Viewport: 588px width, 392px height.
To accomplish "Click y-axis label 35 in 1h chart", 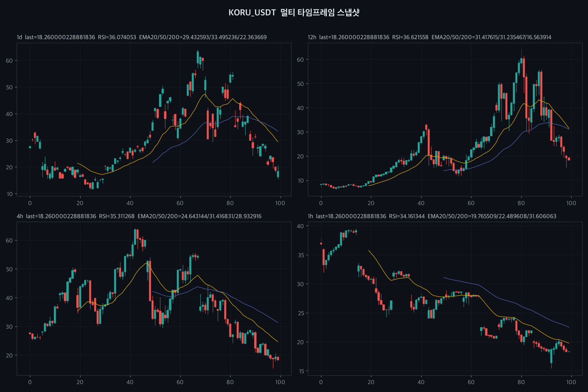I will click(x=300, y=255).
